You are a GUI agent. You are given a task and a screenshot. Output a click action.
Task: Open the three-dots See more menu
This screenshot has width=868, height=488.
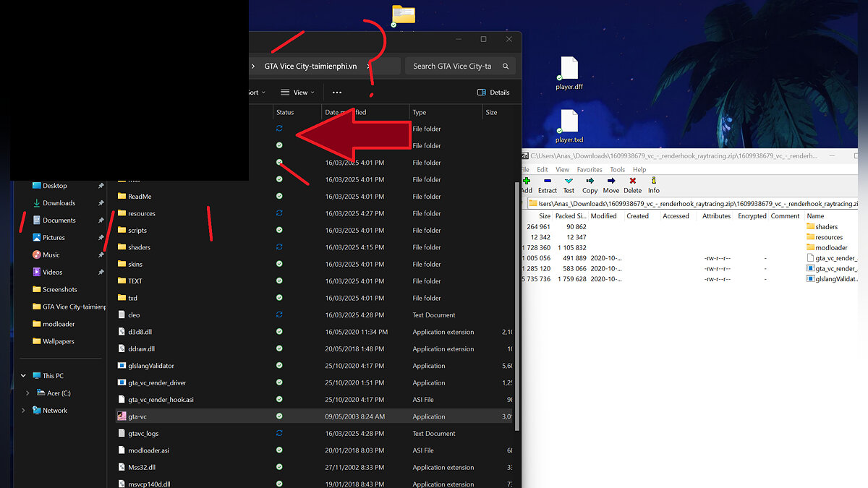[337, 93]
